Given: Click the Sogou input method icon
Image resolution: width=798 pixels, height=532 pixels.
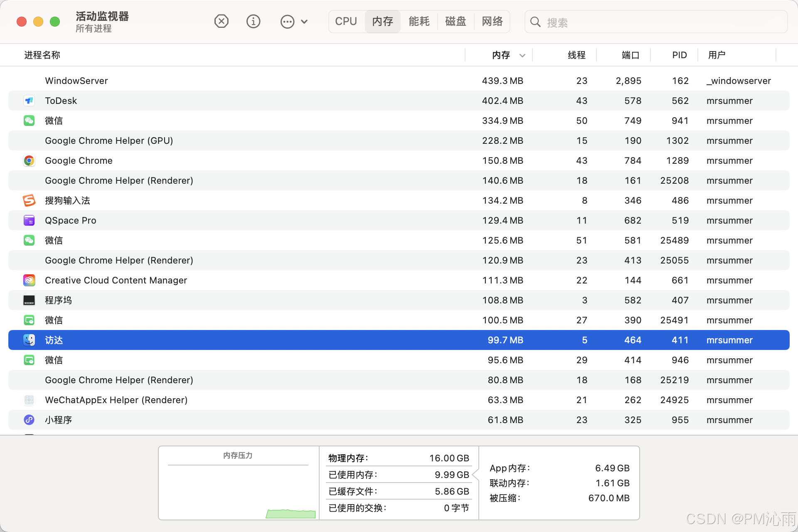Looking at the screenshot, I should click(29, 200).
